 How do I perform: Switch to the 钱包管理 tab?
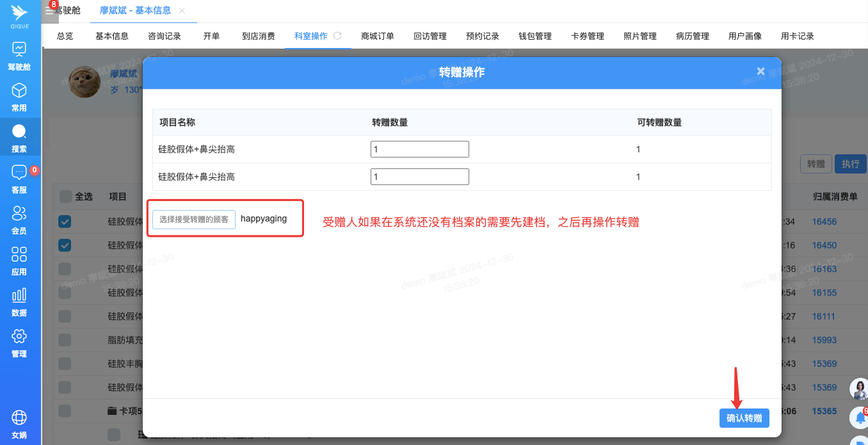pos(535,36)
